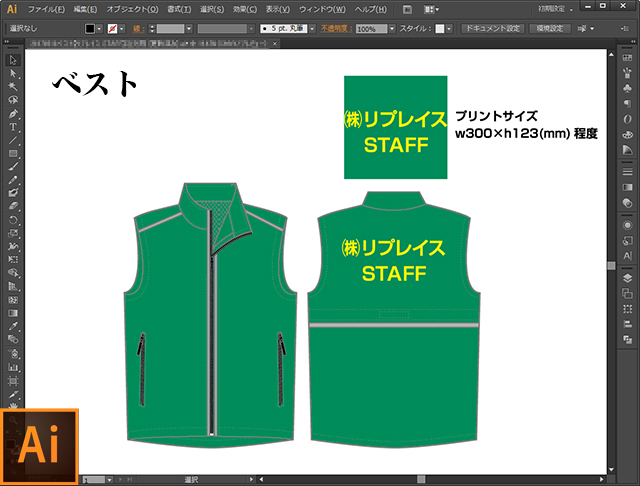Choose the Eraser tool
Screen dimensions: 640x486
pos(13,206)
